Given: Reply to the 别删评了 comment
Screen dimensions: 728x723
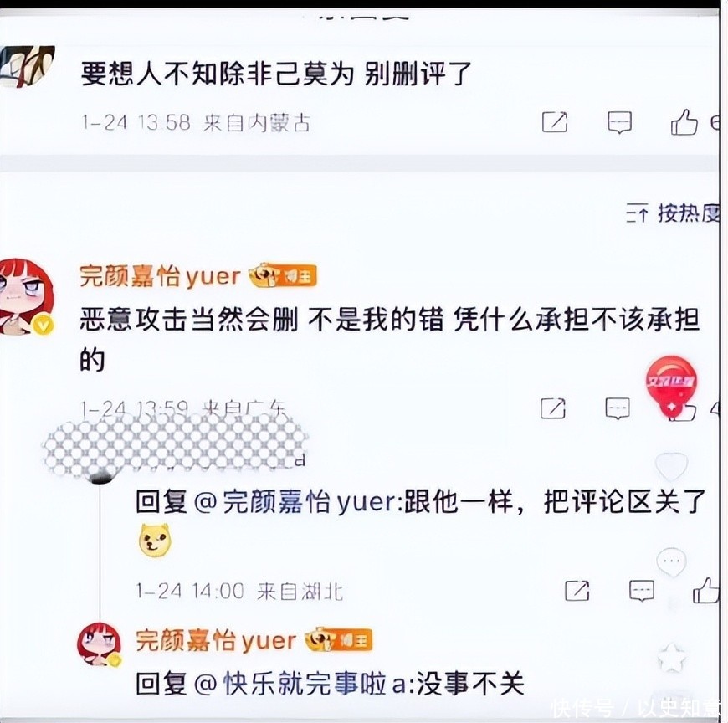Looking at the screenshot, I should pos(619,122).
